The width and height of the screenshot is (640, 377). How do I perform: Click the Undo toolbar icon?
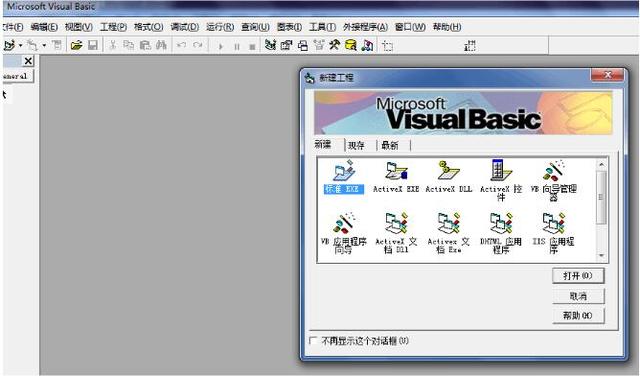(182, 45)
